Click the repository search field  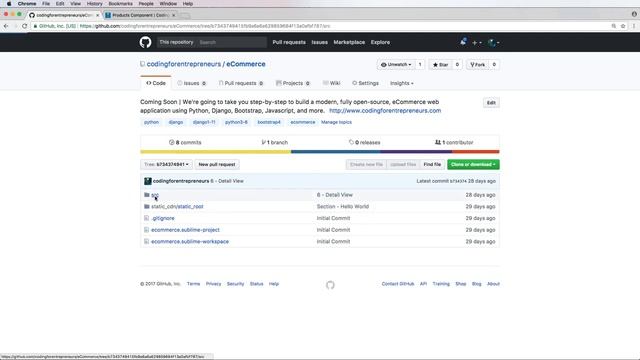(x=231, y=42)
